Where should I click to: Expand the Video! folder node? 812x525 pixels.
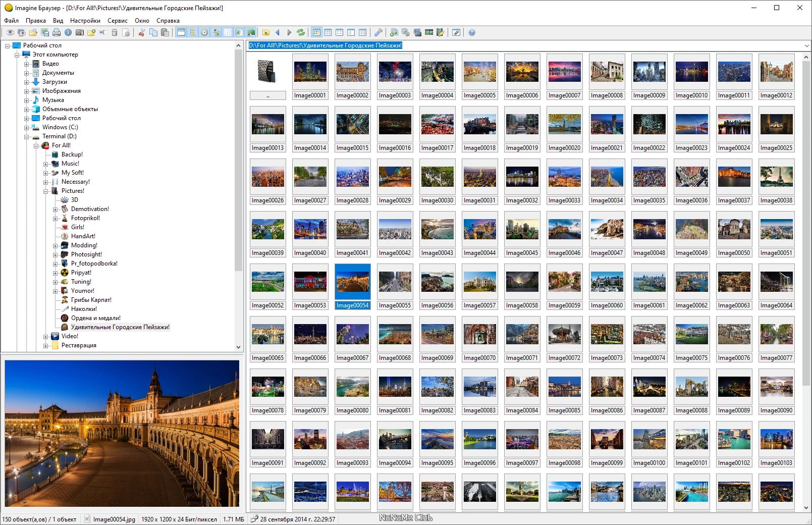45,336
